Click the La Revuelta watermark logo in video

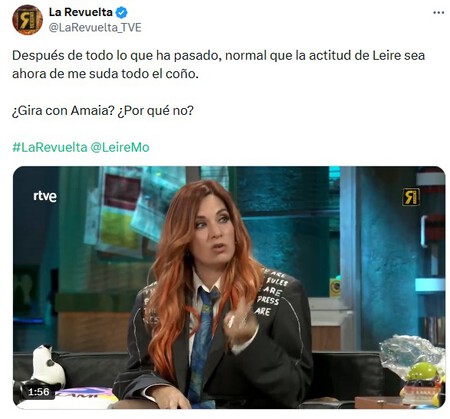[x=411, y=197]
